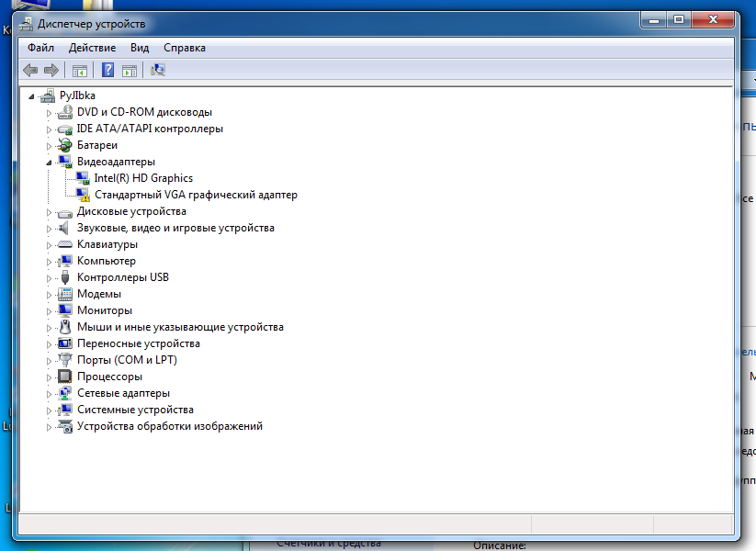Expand the Контроллеры USB category
The height and width of the screenshot is (551, 756).
click(50, 277)
